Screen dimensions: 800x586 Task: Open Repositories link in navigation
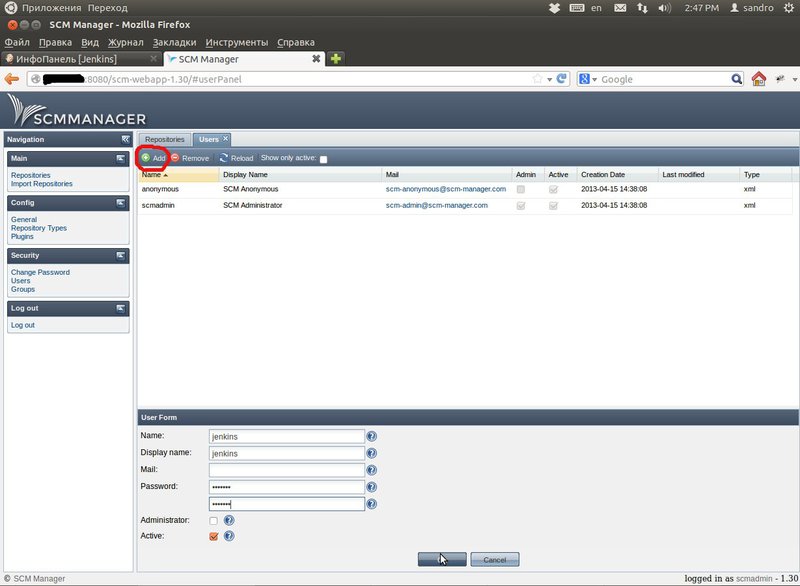(31, 175)
